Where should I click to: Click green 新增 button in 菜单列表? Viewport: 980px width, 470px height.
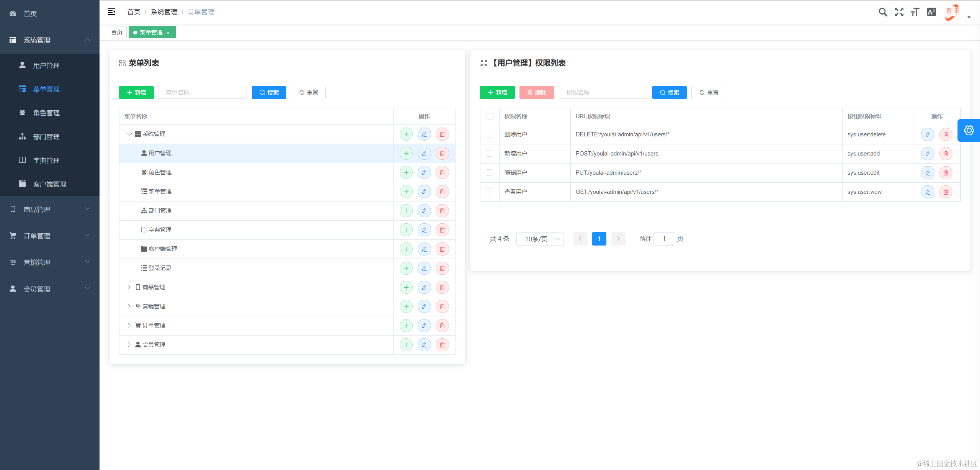tap(136, 93)
